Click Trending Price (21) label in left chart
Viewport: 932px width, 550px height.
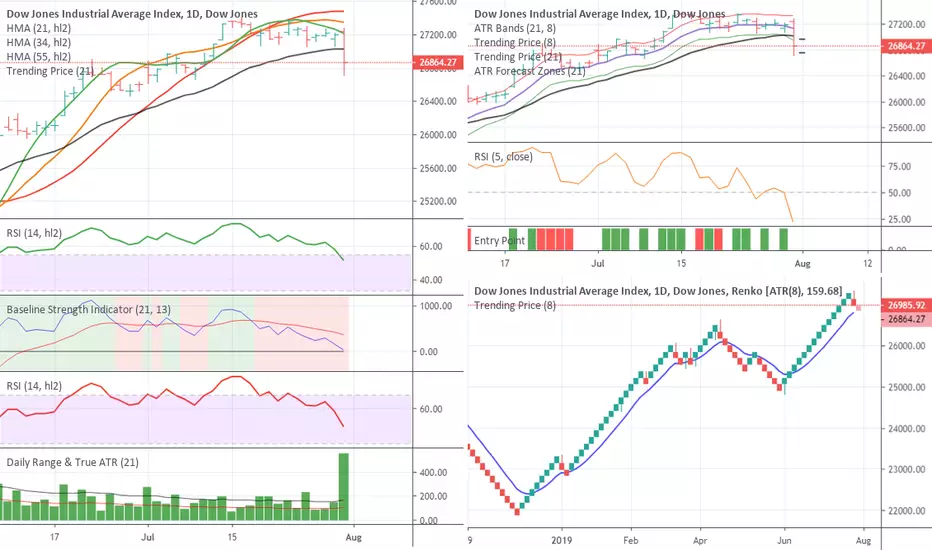[50, 71]
